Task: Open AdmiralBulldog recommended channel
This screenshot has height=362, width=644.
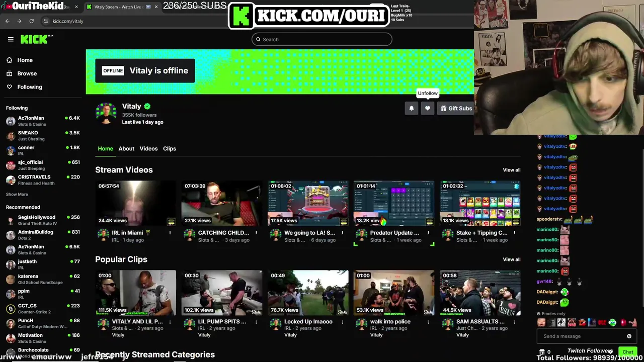Action: [x=43, y=235]
